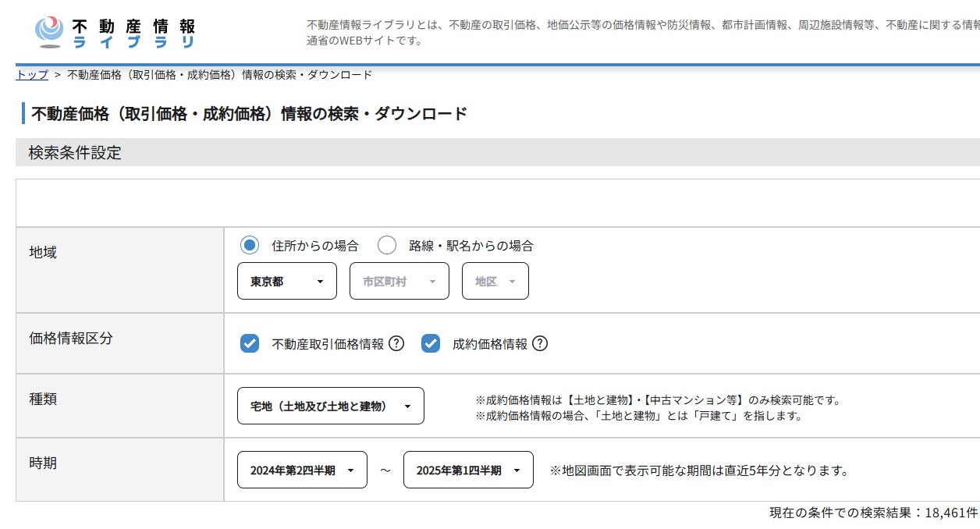Uncheck the 不動産取引価格情報 checkbox
This screenshot has width=980, height=529.
point(250,343)
